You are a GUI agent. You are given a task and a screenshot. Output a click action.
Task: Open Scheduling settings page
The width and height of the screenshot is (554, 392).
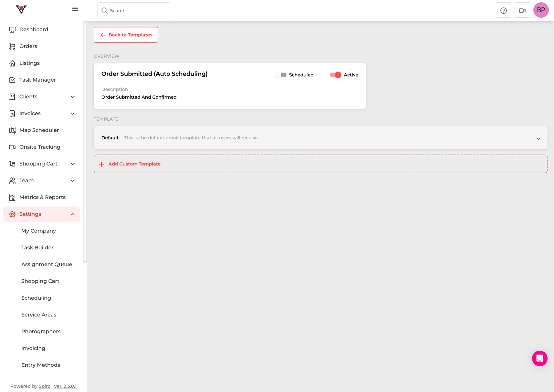point(36,298)
